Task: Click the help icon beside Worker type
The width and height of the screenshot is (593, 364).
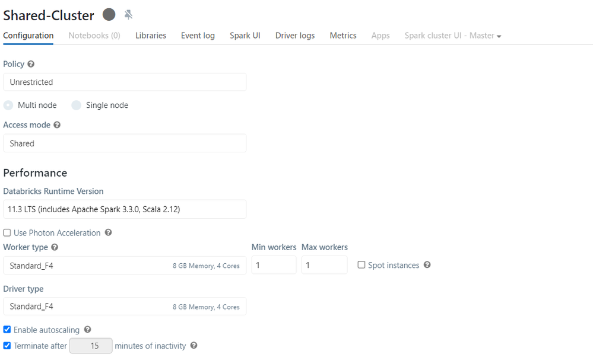Action: click(55, 247)
